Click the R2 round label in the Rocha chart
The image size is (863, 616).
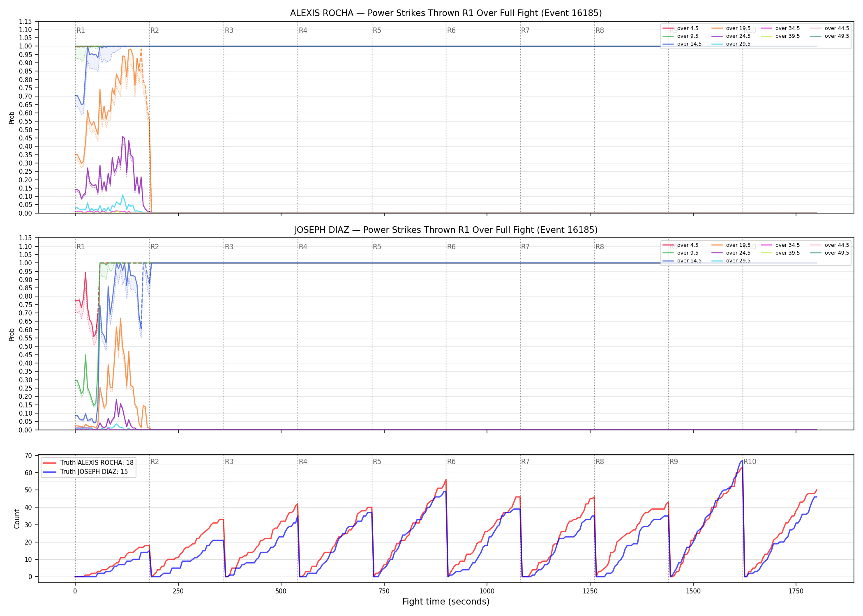pos(155,30)
